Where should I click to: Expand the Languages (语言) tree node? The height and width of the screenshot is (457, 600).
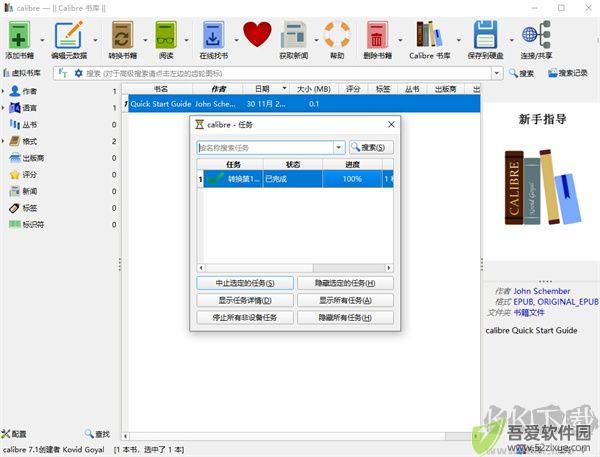coord(3,108)
